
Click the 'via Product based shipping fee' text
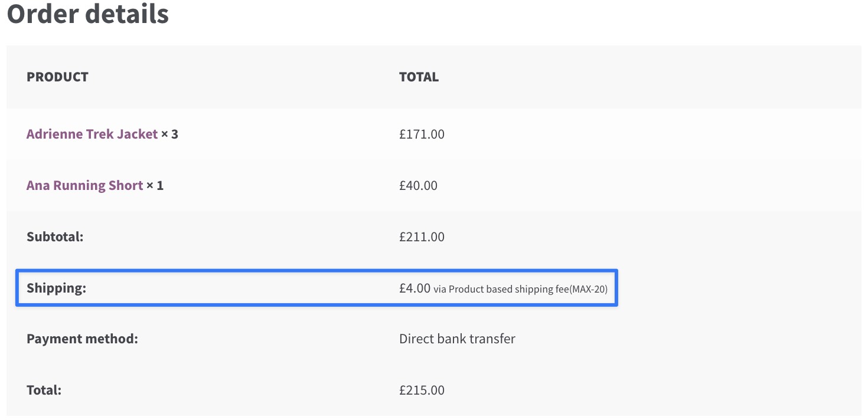tap(501, 289)
